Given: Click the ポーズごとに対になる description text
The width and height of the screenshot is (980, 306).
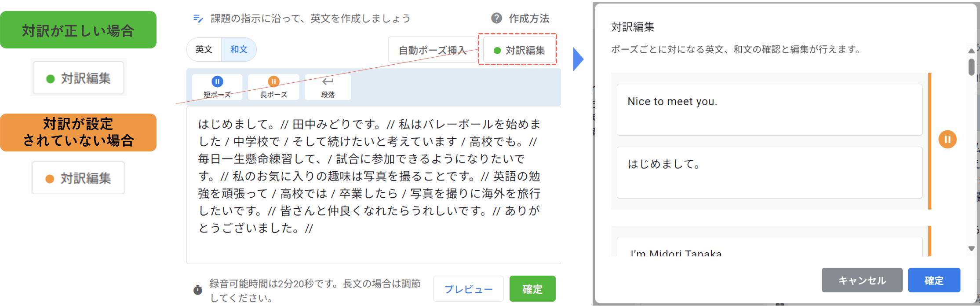Looking at the screenshot, I should [x=737, y=49].
